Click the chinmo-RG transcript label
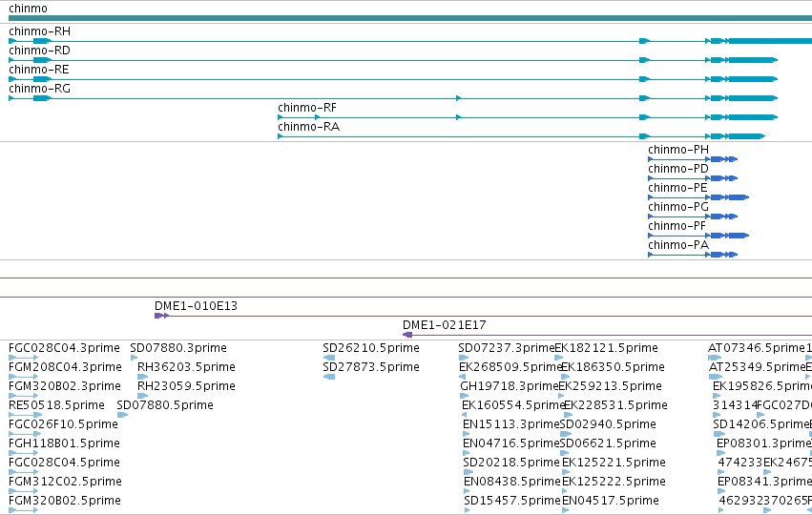This screenshot has height=515, width=812. pos(39,89)
